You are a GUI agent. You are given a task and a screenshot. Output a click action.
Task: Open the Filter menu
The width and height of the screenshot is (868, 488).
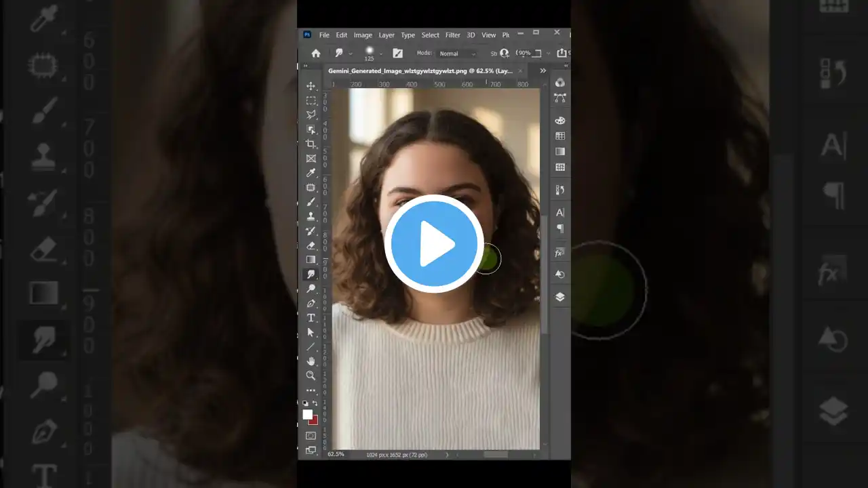[452, 35]
